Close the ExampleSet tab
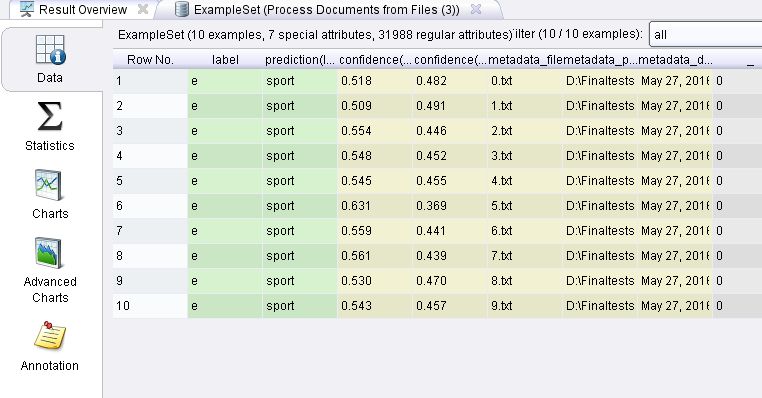 476,9
